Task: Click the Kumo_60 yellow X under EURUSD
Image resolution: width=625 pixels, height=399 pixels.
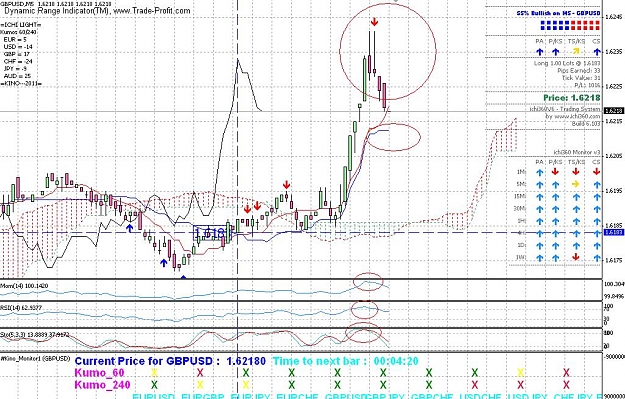Action: coord(154,373)
